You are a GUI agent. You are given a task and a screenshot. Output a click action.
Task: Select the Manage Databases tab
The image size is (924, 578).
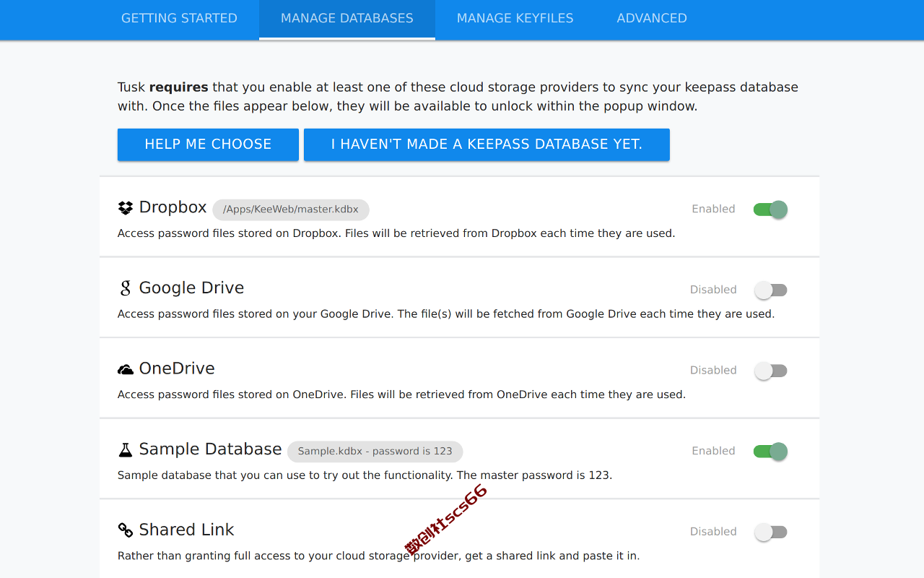coord(347,19)
